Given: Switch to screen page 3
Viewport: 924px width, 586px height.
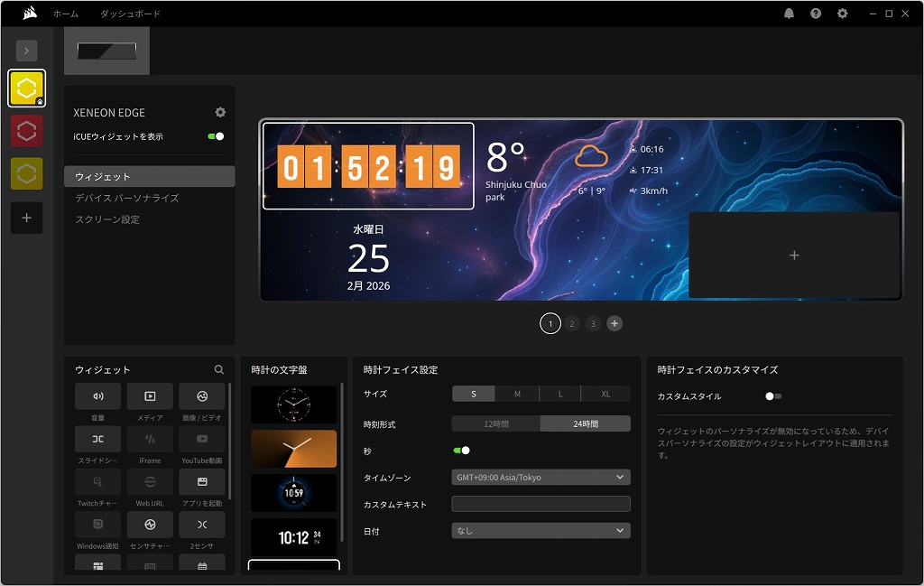Looking at the screenshot, I should point(593,323).
